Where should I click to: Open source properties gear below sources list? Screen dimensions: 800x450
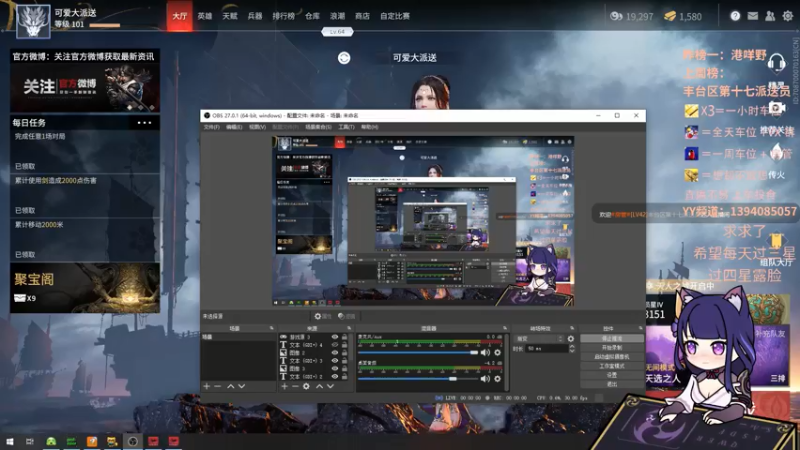(x=306, y=386)
